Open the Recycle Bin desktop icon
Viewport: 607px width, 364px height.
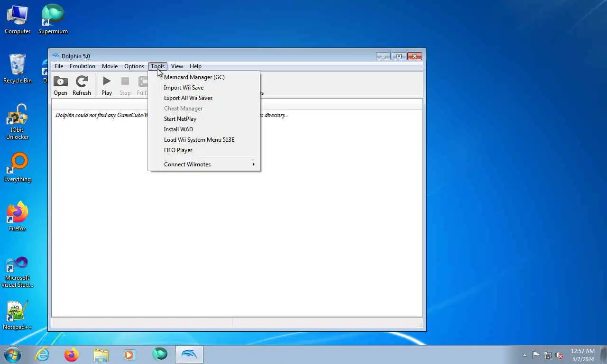pos(18,69)
